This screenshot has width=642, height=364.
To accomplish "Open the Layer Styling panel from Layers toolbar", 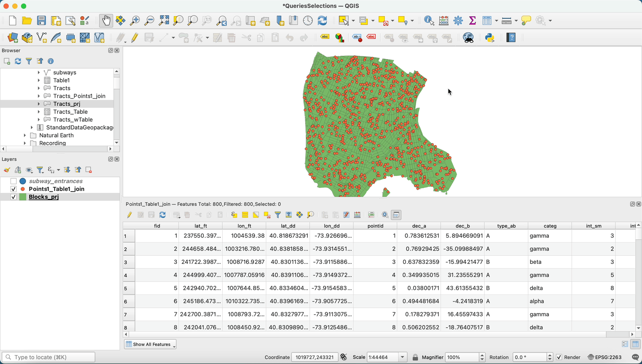I will (x=7, y=170).
